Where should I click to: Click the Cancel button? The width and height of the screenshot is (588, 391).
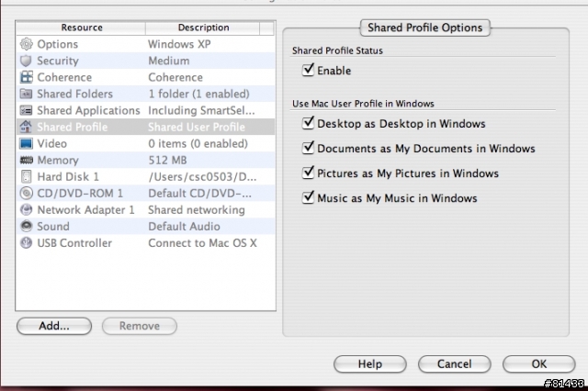[455, 363]
